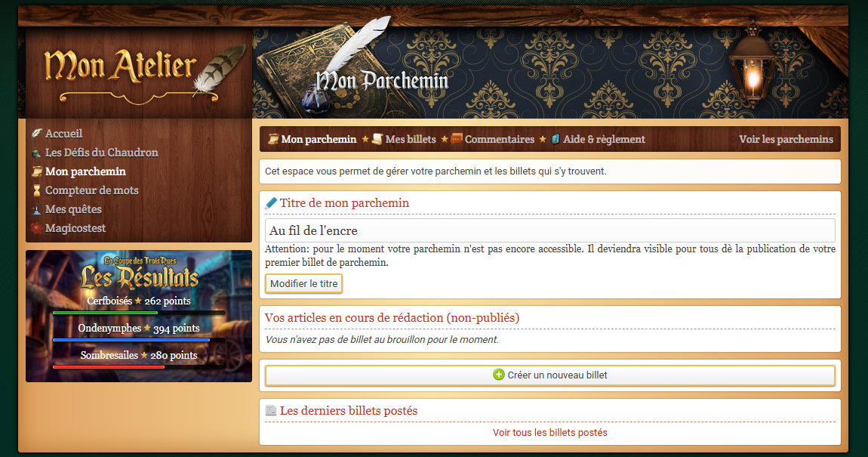The image size is (868, 457).
Task: Click the red icon beside Magicostest
Action: [x=36, y=228]
